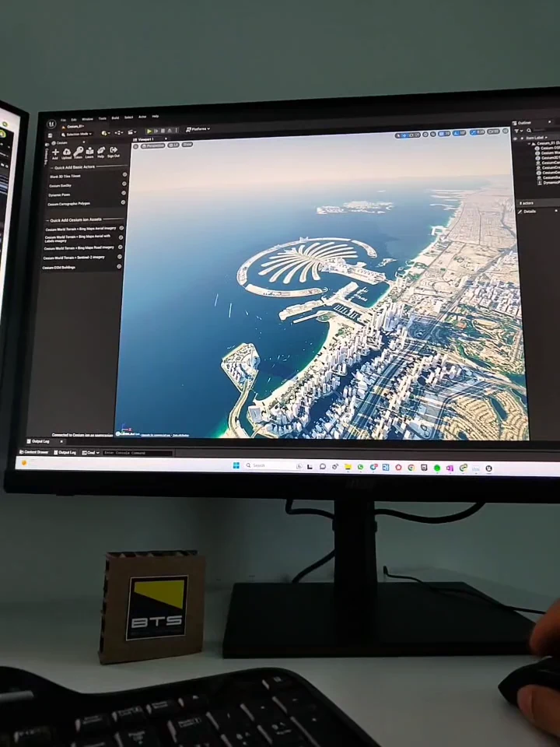Open the Help menu in menu bar
The image size is (560, 747).
click(x=156, y=116)
